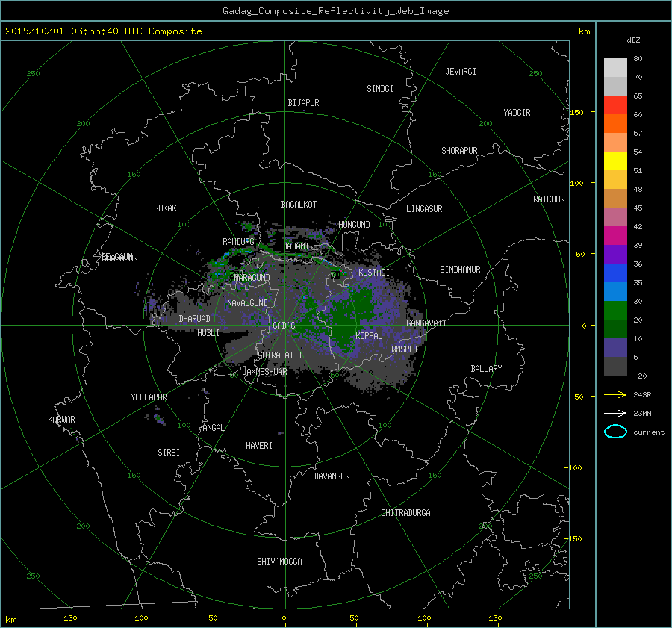Click the SHIRAHATTI city label
Image resolution: width=672 pixels, height=628 pixels.
point(280,355)
